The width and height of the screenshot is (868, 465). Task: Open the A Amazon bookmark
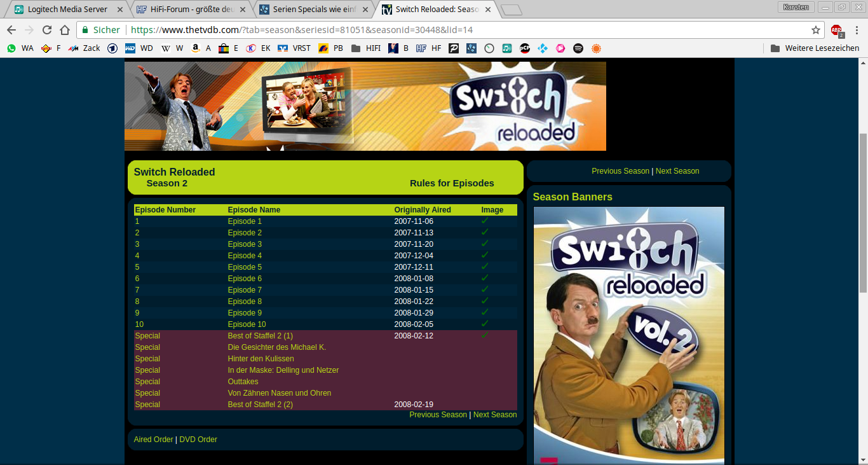coord(201,48)
